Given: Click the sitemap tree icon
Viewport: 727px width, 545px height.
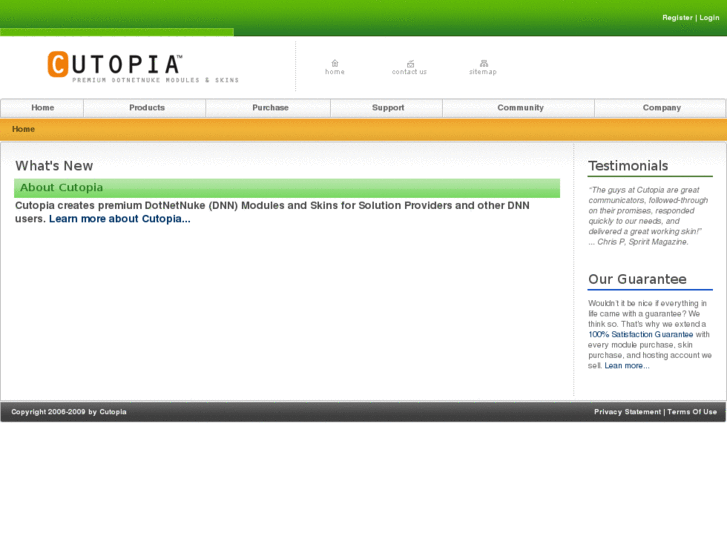Looking at the screenshot, I should coord(484,63).
